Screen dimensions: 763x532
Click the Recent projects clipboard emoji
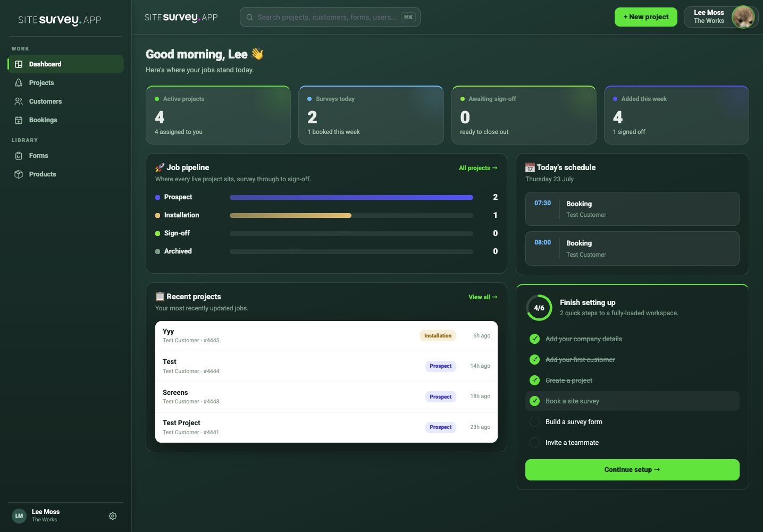160,297
